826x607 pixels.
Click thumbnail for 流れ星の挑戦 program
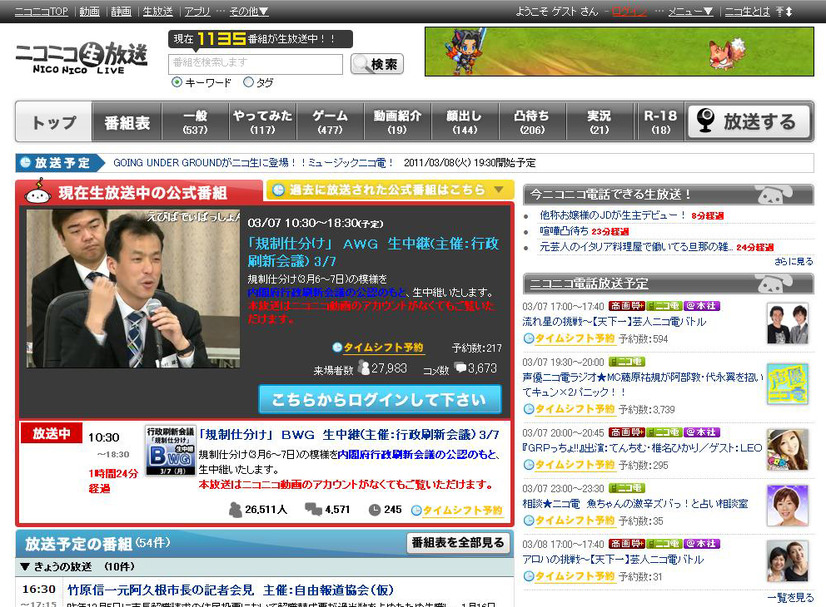[x=788, y=324]
